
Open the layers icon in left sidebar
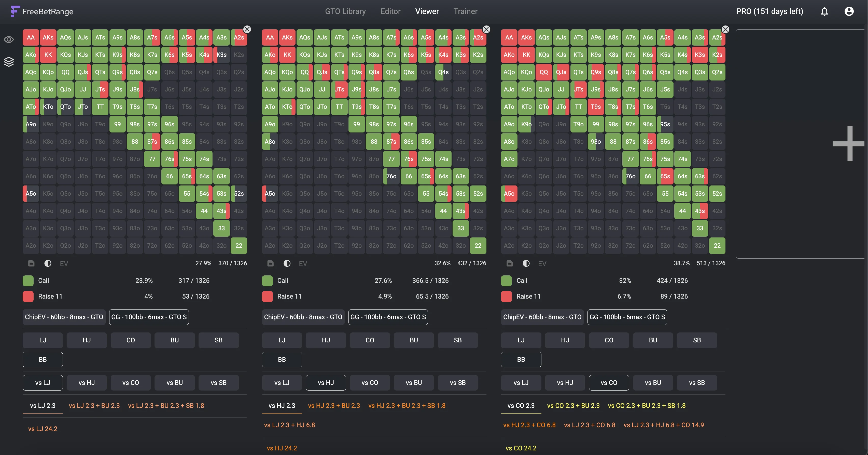[x=9, y=62]
